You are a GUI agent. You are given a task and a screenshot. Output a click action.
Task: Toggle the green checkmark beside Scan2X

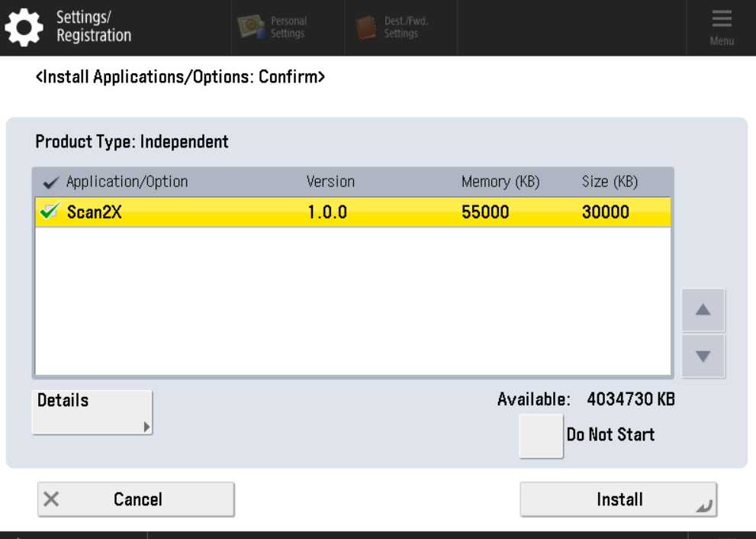(47, 213)
